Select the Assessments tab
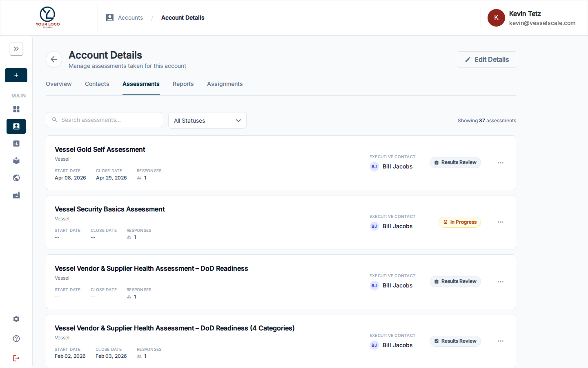Image resolution: width=588 pixels, height=368 pixels. [141, 84]
